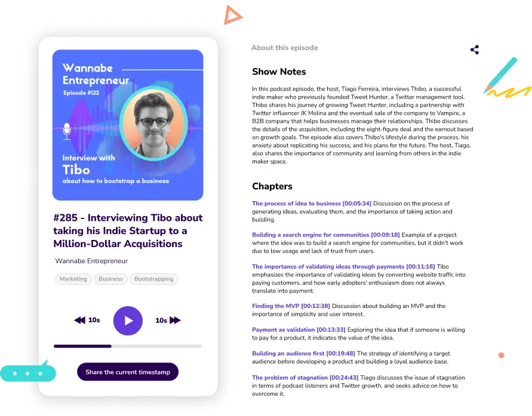The height and width of the screenshot is (416, 532).
Task: Rewind 10 seconds
Action: pyautogui.click(x=87, y=320)
